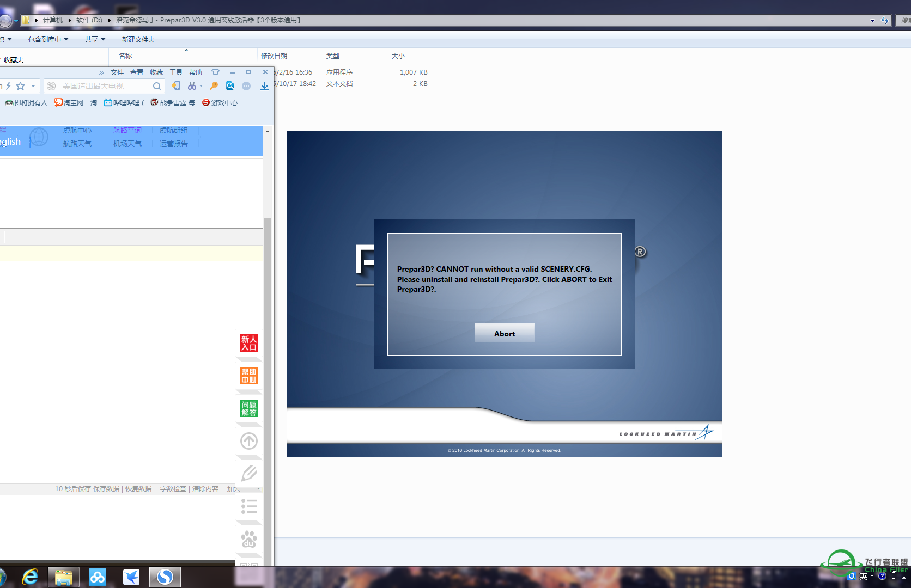Open the browser skin shirt icon
Screen dimensions: 911x588
coord(216,72)
